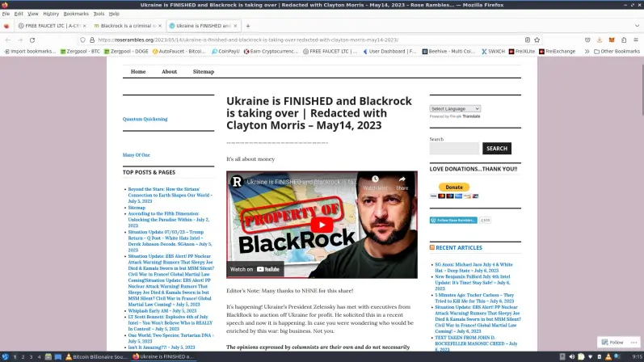Open the Firefox View pinned icon
This screenshot has height=362, width=644.
6,26
